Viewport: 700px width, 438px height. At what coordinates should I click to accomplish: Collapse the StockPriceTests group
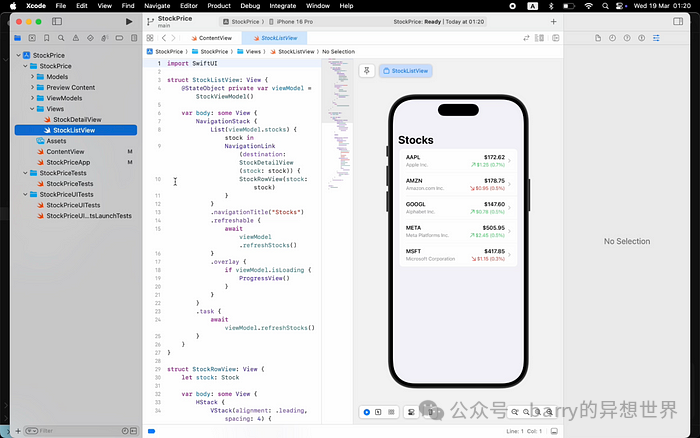pos(25,173)
